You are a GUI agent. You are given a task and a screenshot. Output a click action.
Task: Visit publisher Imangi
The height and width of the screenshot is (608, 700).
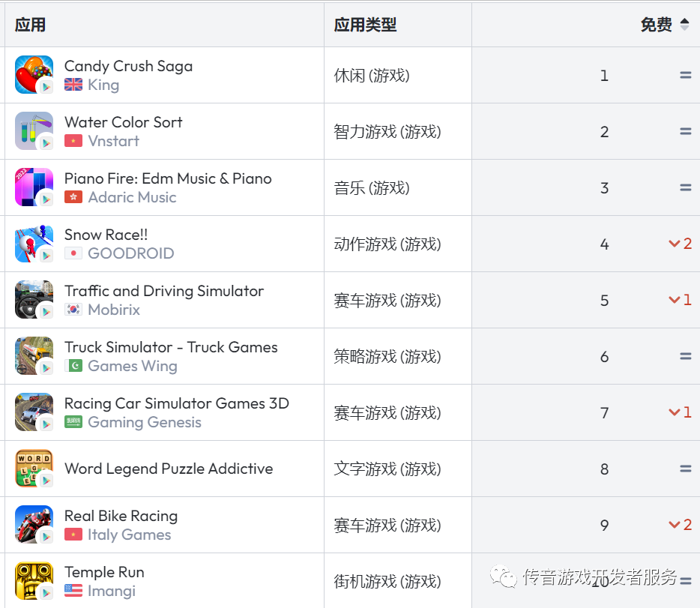pos(112,591)
